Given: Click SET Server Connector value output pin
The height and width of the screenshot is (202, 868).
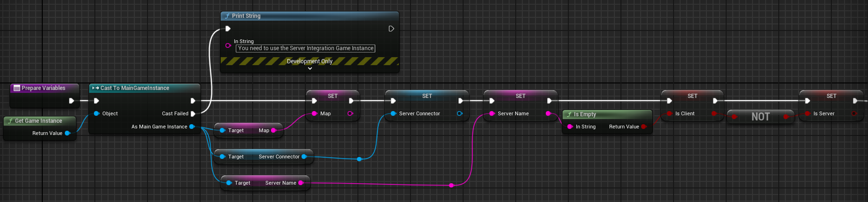Looking at the screenshot, I should [460, 113].
